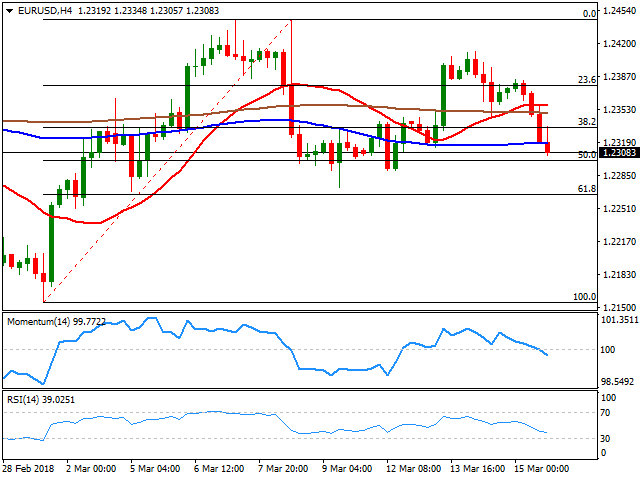
Task: Click the 7 Mar 20:00 time label
Action: (283, 468)
